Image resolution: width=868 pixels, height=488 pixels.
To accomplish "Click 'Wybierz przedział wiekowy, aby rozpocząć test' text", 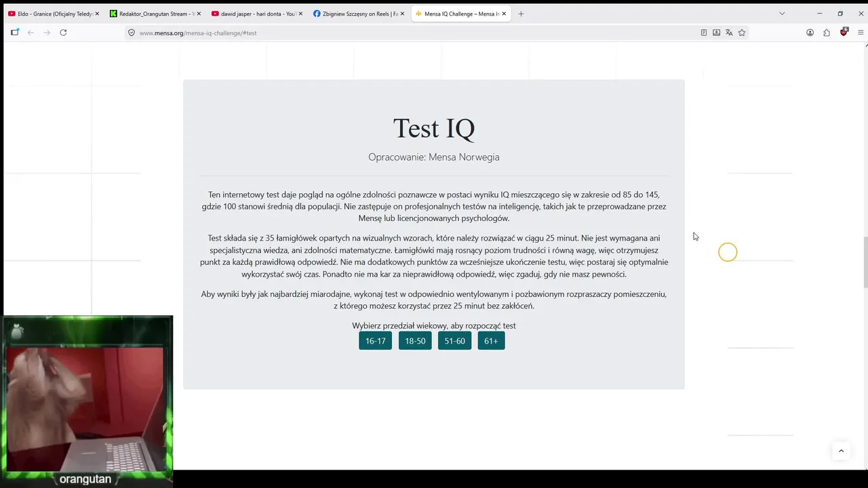I will (434, 325).
